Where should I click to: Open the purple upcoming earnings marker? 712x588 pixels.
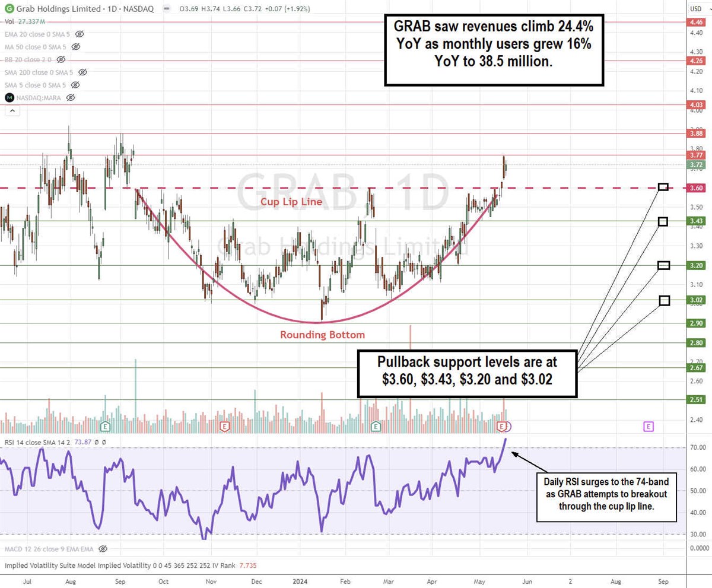649,426
